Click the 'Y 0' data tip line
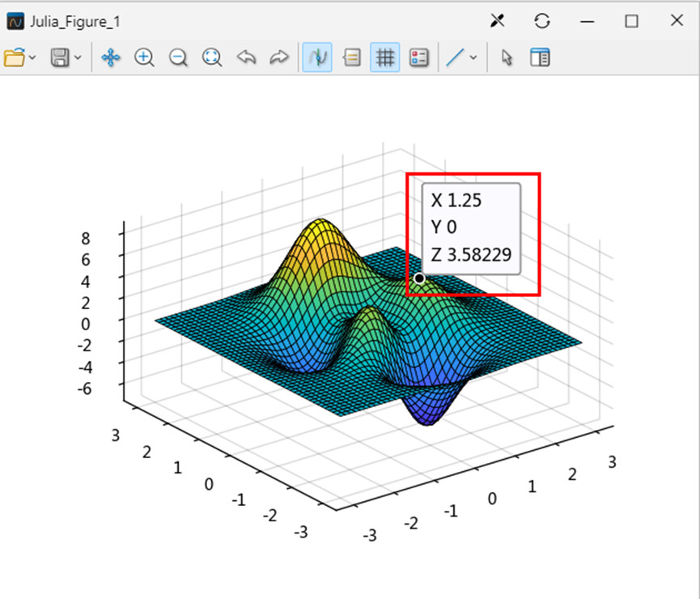The image size is (700, 599). tap(443, 227)
